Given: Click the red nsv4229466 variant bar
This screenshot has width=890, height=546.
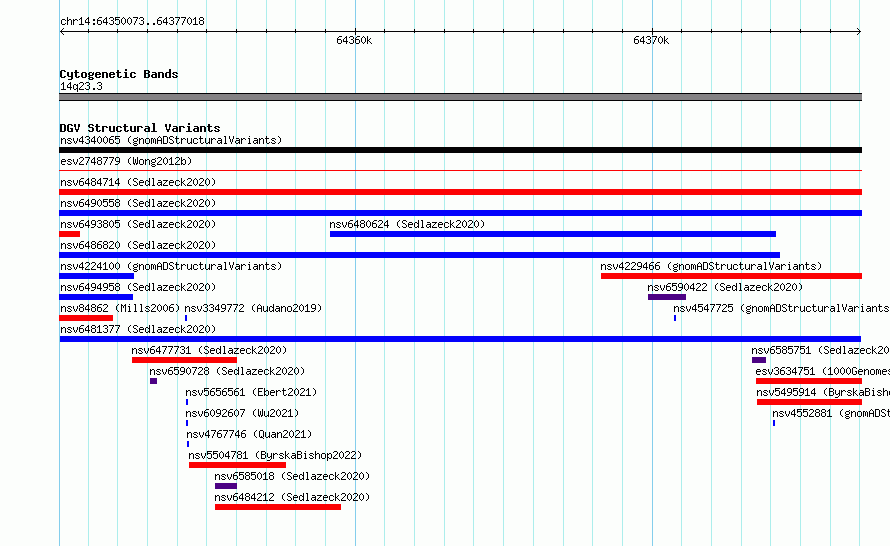Looking at the screenshot, I should pyautogui.click(x=732, y=276).
